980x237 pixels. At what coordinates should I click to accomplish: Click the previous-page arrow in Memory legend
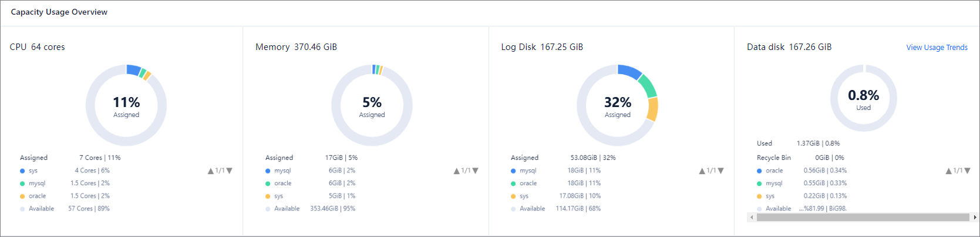click(457, 171)
